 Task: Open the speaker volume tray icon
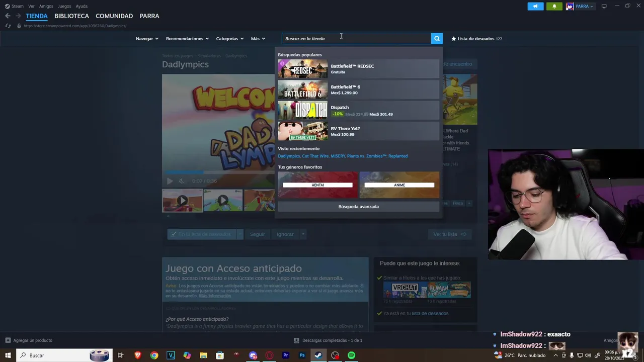(588, 355)
